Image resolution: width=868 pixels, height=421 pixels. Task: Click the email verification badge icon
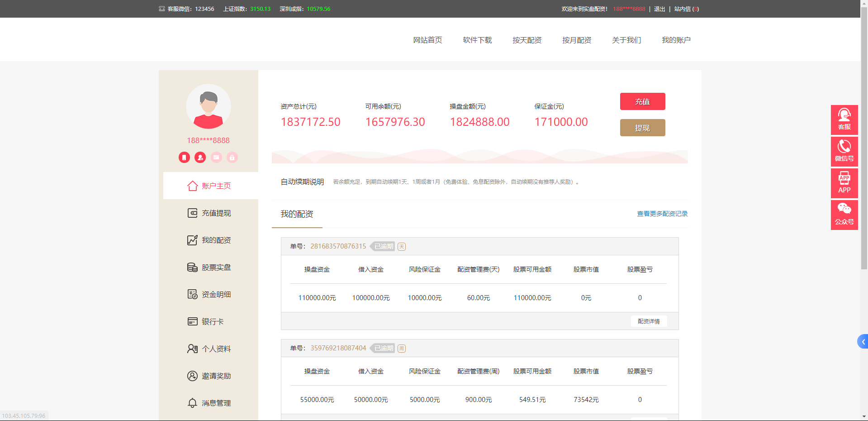click(216, 158)
